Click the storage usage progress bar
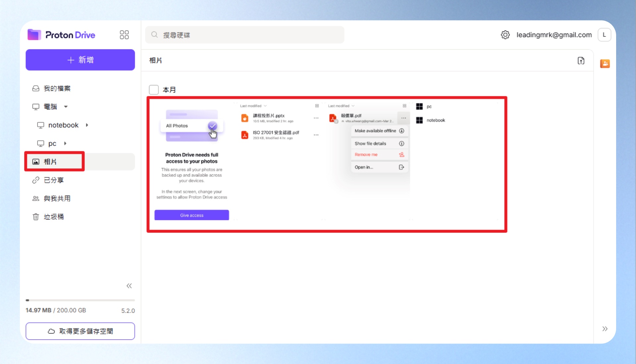 point(80,300)
